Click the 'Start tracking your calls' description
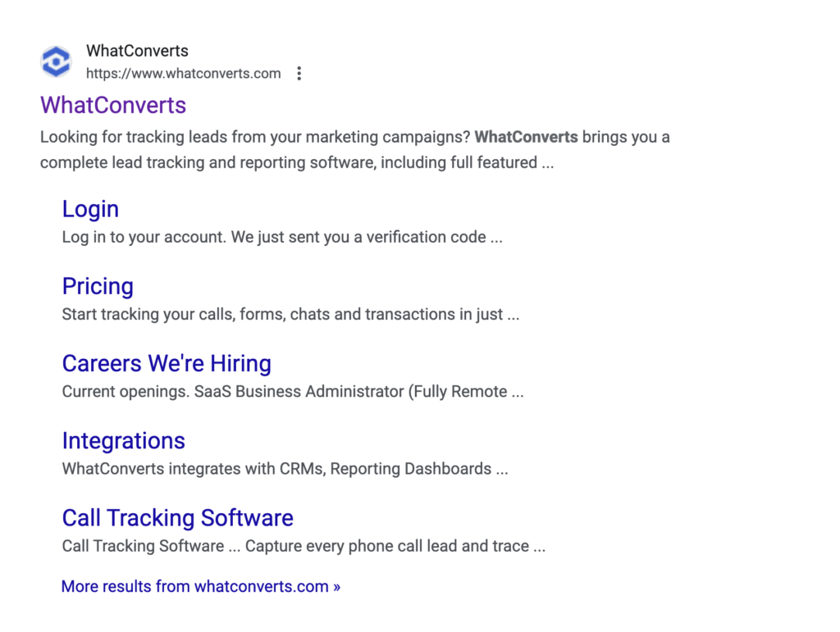 pyautogui.click(x=291, y=314)
